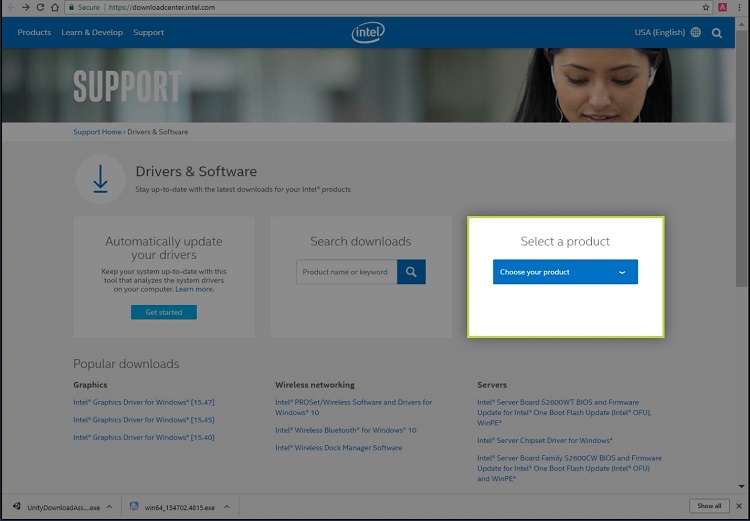Click the Get started button

click(164, 312)
